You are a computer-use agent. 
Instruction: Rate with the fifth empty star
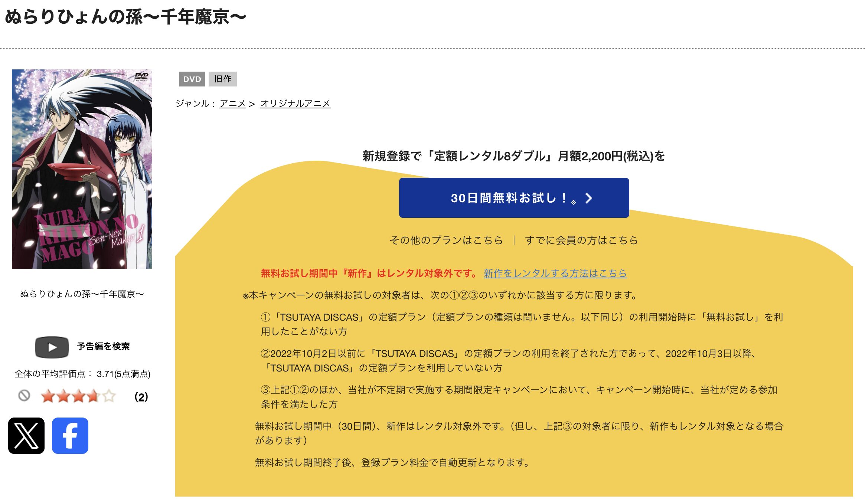109,396
